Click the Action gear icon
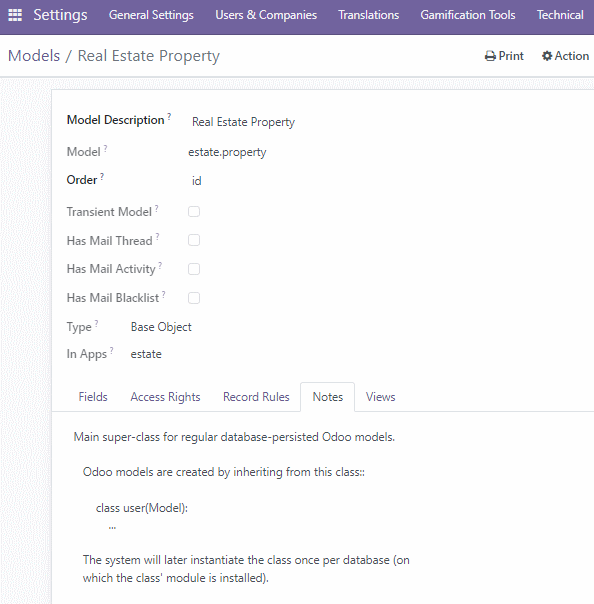The image size is (594, 604). (x=547, y=56)
